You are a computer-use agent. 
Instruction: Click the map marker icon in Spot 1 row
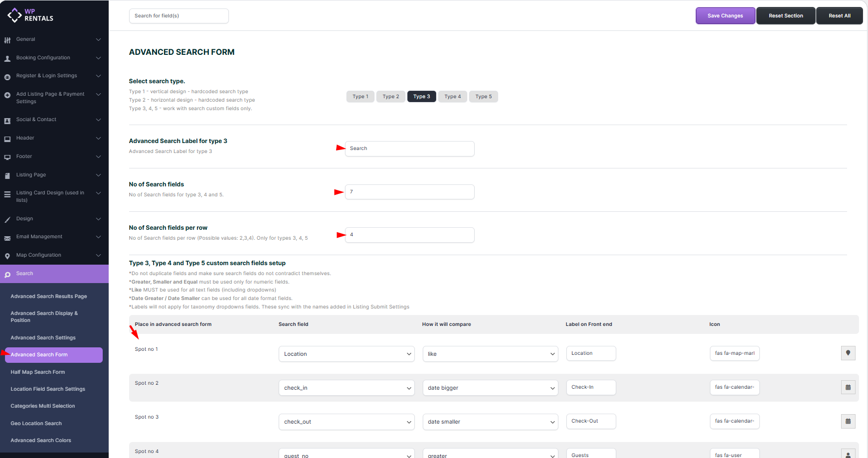[848, 353]
